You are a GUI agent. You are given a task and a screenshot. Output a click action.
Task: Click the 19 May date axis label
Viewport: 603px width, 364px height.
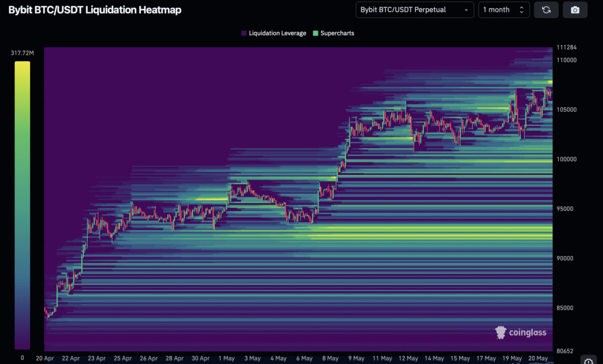pos(512,358)
